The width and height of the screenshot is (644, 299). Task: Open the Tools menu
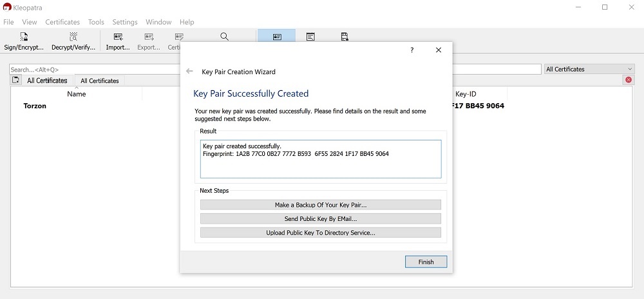pyautogui.click(x=96, y=22)
